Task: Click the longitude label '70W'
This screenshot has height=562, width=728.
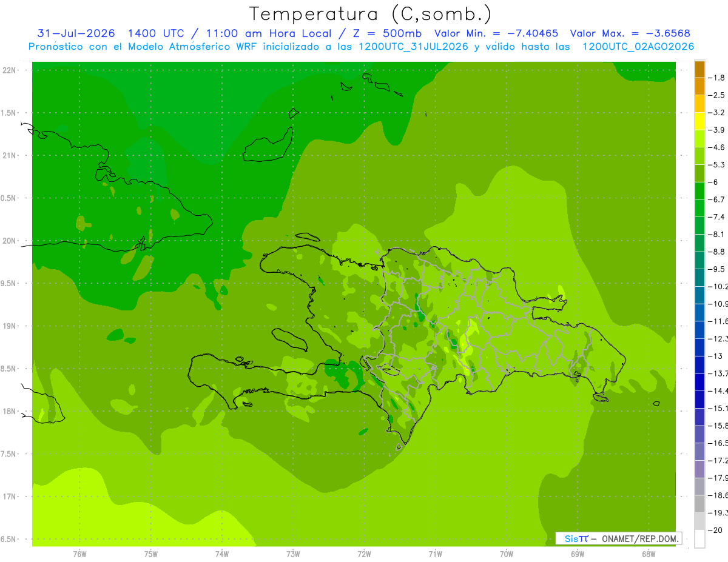Action: [507, 554]
